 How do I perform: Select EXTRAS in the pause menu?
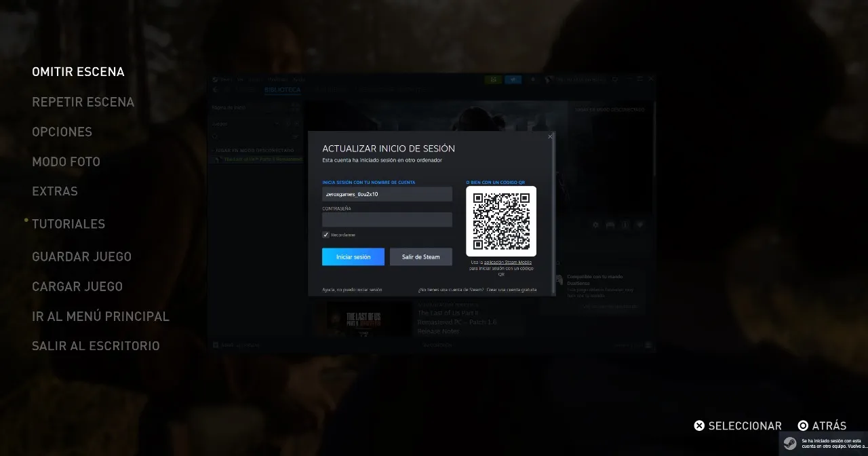(x=55, y=191)
